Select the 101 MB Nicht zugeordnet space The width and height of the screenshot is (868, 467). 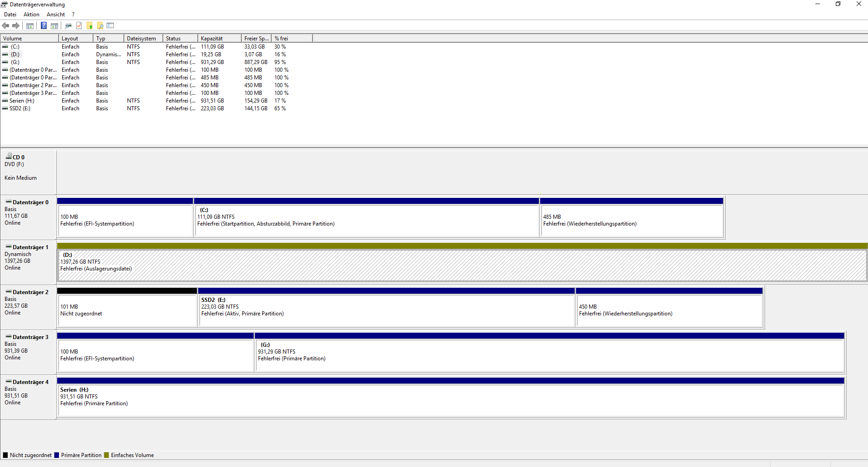(x=127, y=307)
